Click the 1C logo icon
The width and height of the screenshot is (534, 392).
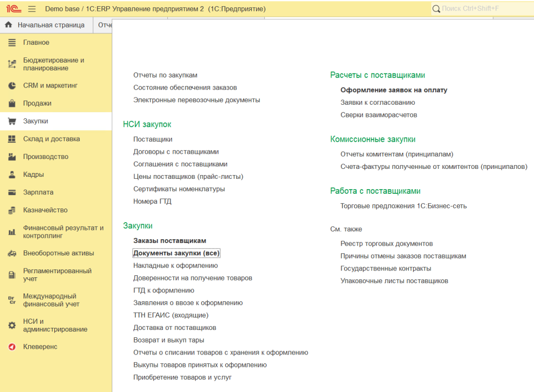14,8
